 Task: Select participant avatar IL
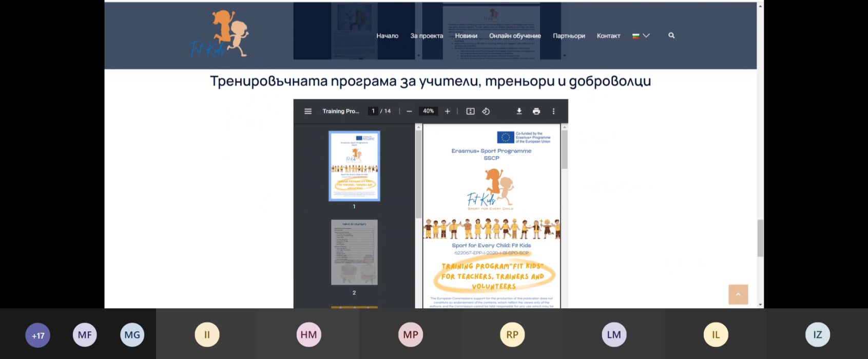[x=716, y=335]
